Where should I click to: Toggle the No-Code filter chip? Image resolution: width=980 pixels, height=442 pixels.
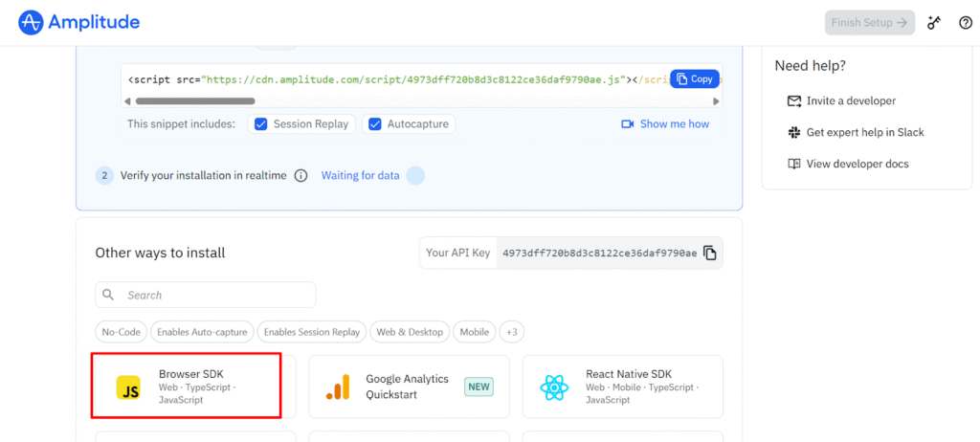[122, 332]
